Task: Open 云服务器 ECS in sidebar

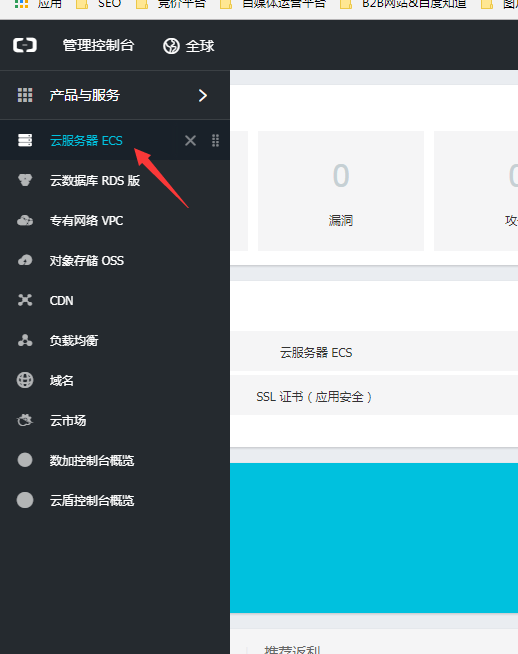Action: (x=86, y=141)
